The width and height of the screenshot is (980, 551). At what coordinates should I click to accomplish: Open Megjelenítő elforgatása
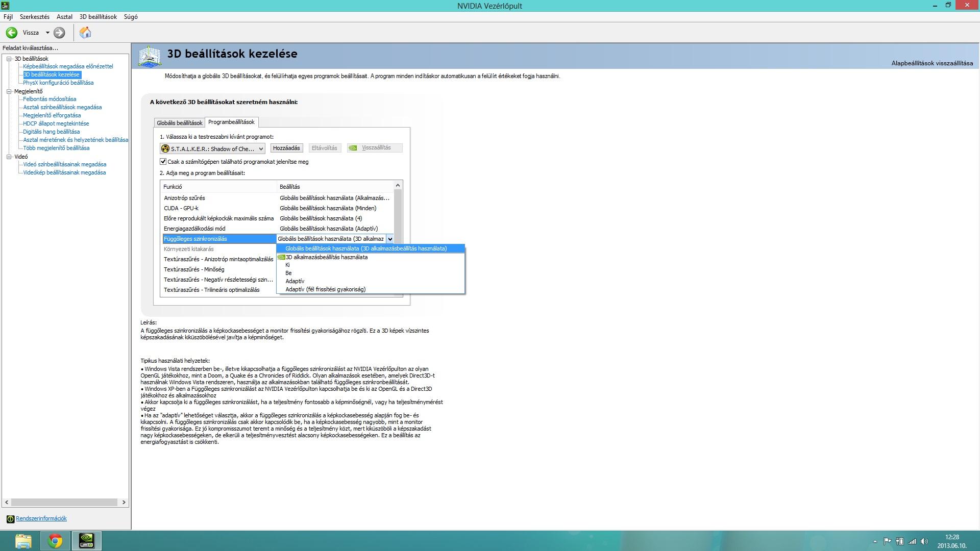52,115
